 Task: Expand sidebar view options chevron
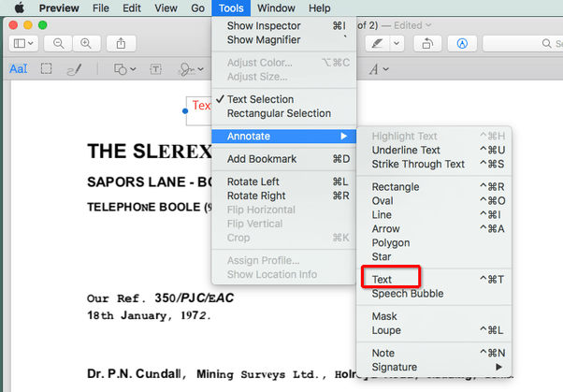click(x=31, y=43)
